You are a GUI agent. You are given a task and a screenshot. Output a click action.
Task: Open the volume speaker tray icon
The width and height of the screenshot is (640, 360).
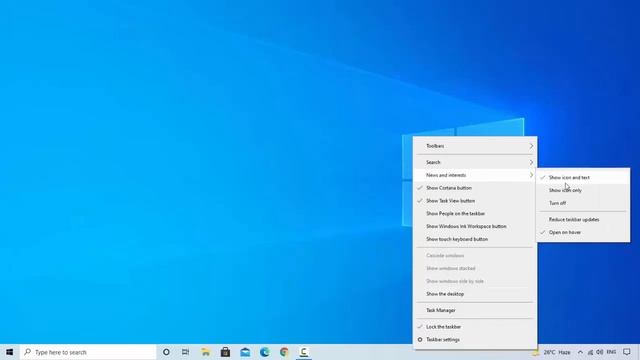600,352
